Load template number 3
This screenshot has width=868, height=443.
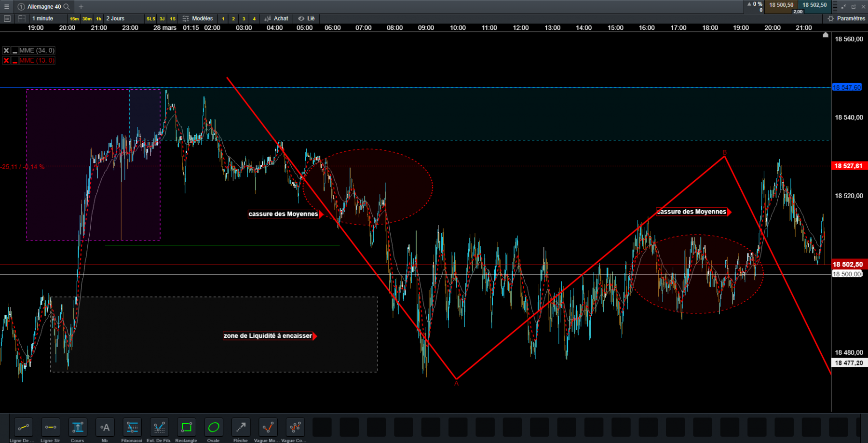tap(244, 19)
